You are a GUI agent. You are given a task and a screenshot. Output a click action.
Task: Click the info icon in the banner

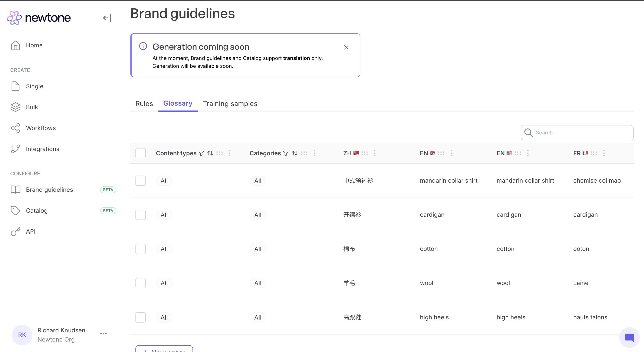143,46
